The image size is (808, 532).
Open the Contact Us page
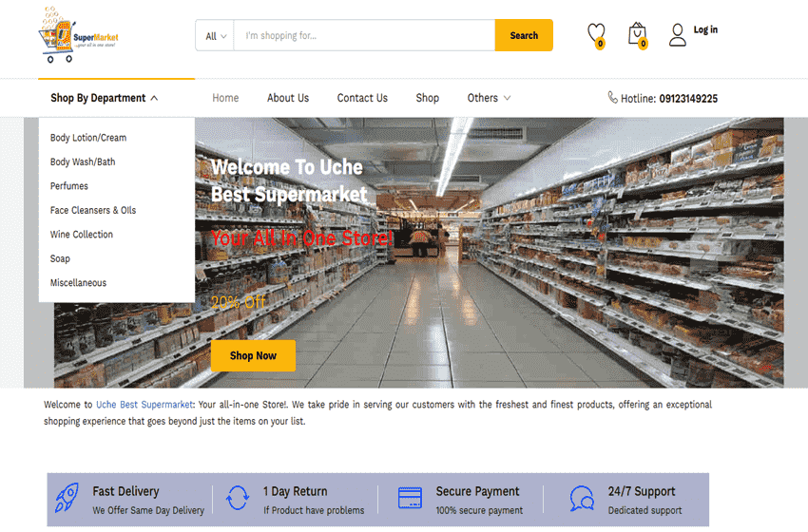click(x=362, y=98)
